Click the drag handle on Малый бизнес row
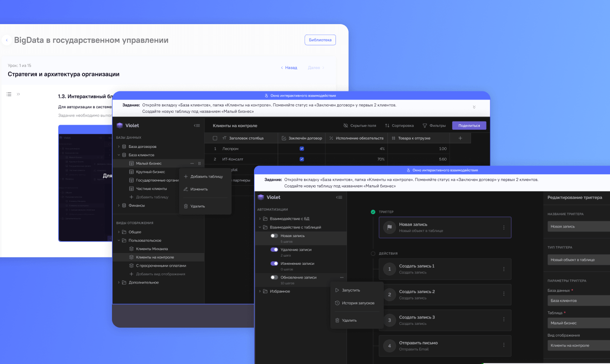The width and height of the screenshot is (610, 364). [199, 163]
